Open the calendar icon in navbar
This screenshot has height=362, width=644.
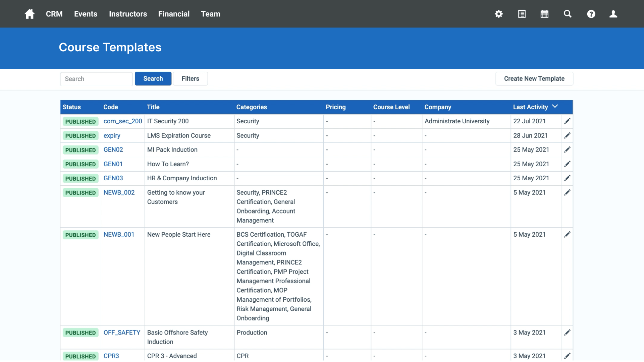pyautogui.click(x=544, y=14)
